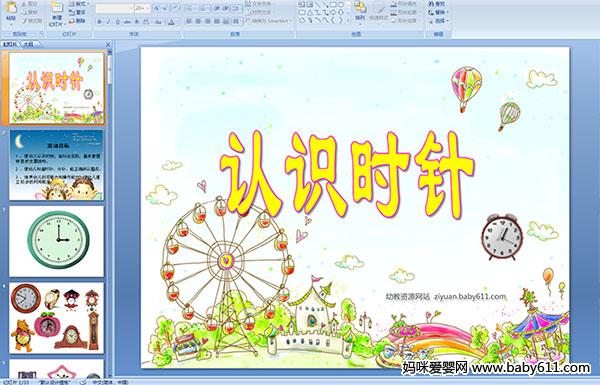Image resolution: width=600 pixels, height=385 pixels.
Task: Select the oval shape in gallery
Action: (x=340, y=5)
